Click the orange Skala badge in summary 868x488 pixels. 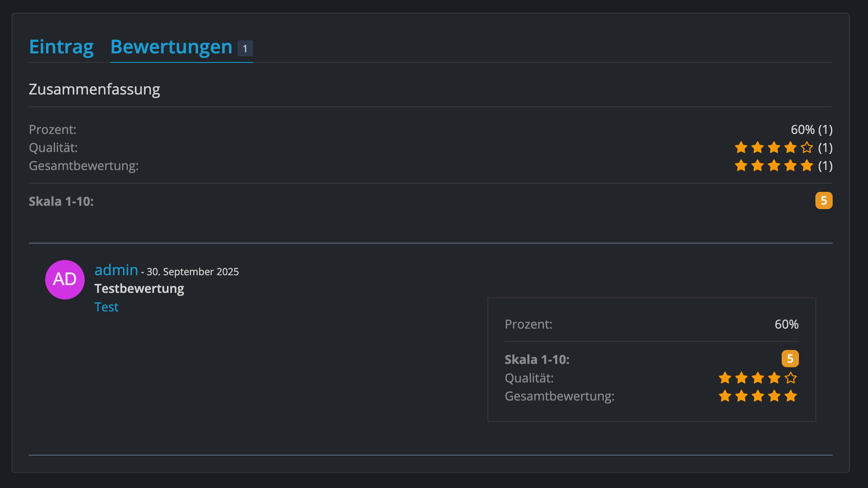[x=824, y=201]
